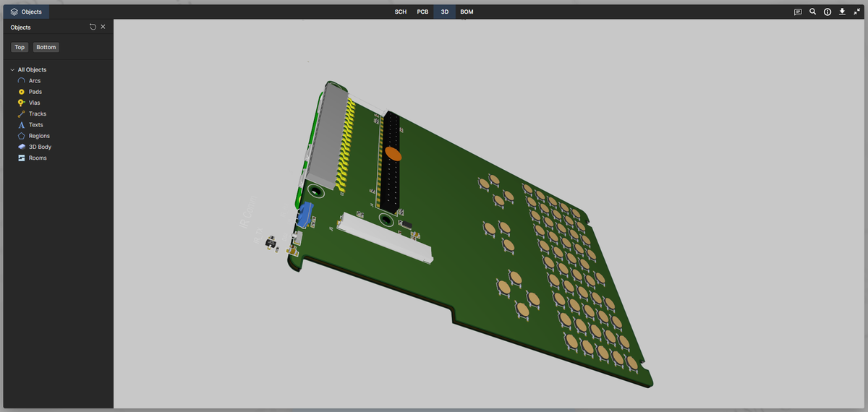The image size is (868, 412).
Task: Click the Top view button
Action: (x=20, y=47)
